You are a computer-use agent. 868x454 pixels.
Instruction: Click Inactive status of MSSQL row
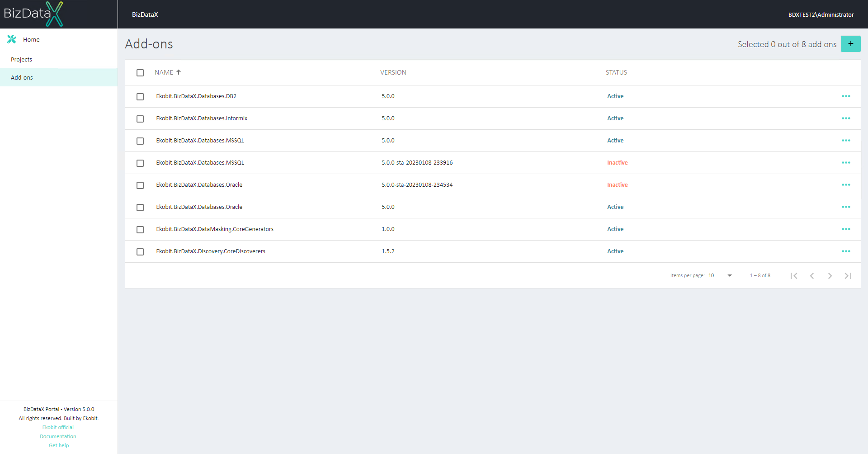[x=617, y=163]
